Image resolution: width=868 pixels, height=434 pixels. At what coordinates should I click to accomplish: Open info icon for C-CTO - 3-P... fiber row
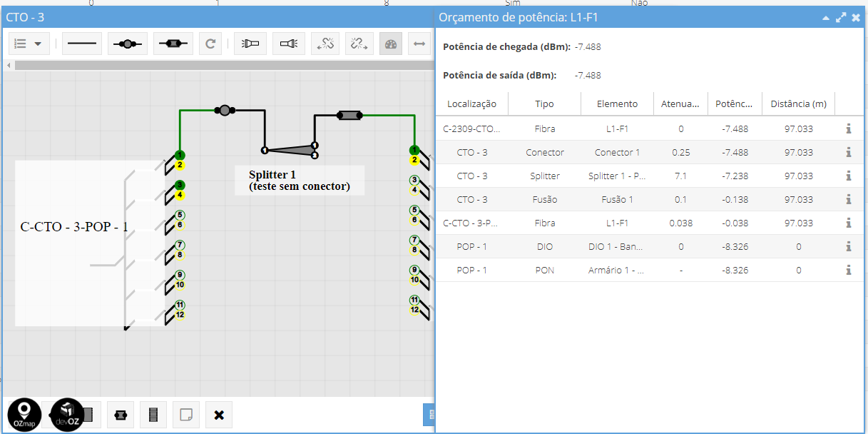849,223
